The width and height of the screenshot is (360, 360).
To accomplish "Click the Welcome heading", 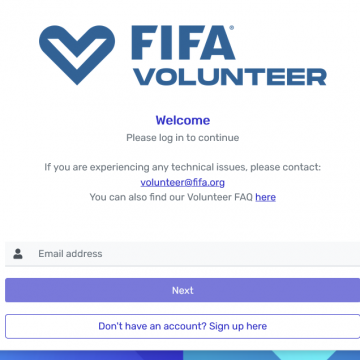I will point(183,120).
